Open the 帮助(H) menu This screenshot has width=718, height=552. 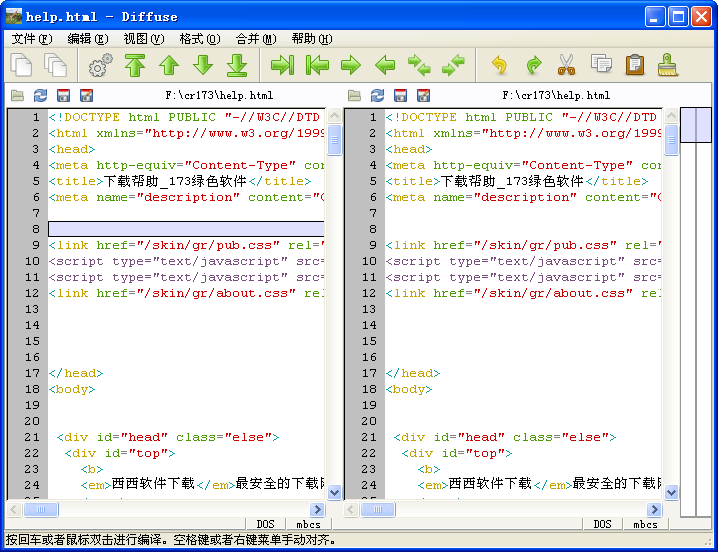pyautogui.click(x=311, y=39)
